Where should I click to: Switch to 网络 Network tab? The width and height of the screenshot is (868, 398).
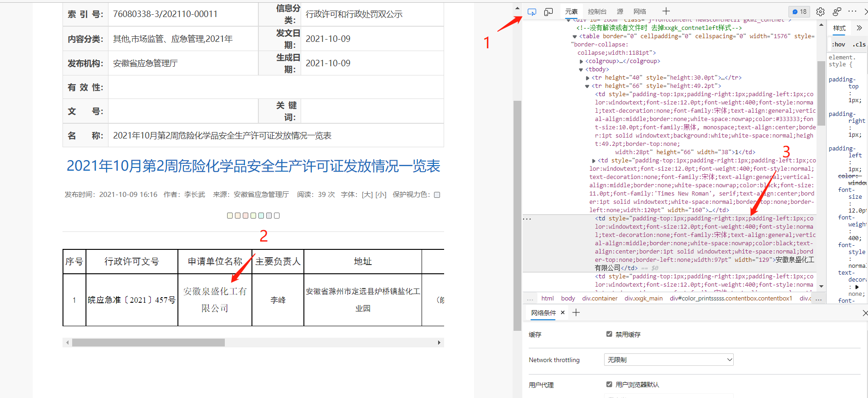click(640, 12)
